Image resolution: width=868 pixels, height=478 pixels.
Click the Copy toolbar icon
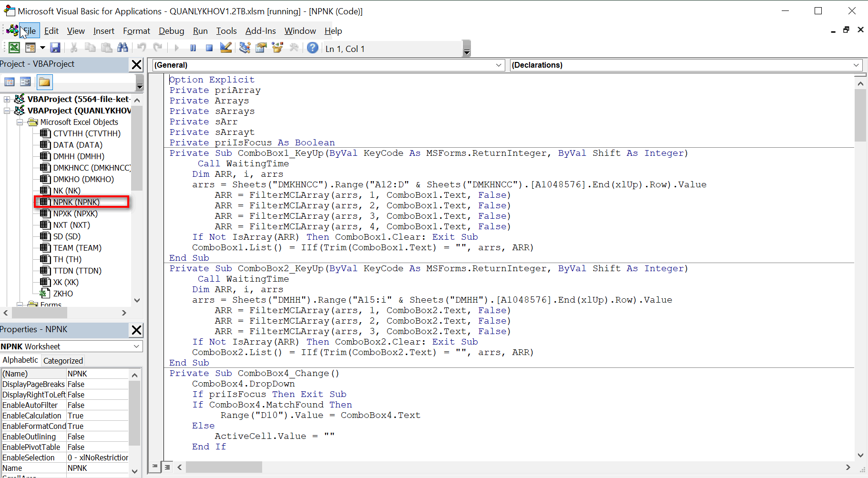[x=90, y=48]
